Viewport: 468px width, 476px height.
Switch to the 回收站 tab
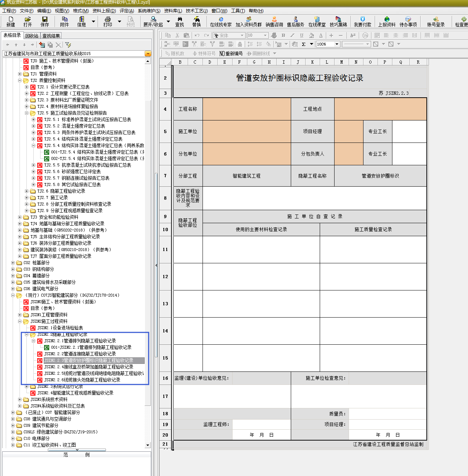32,36
